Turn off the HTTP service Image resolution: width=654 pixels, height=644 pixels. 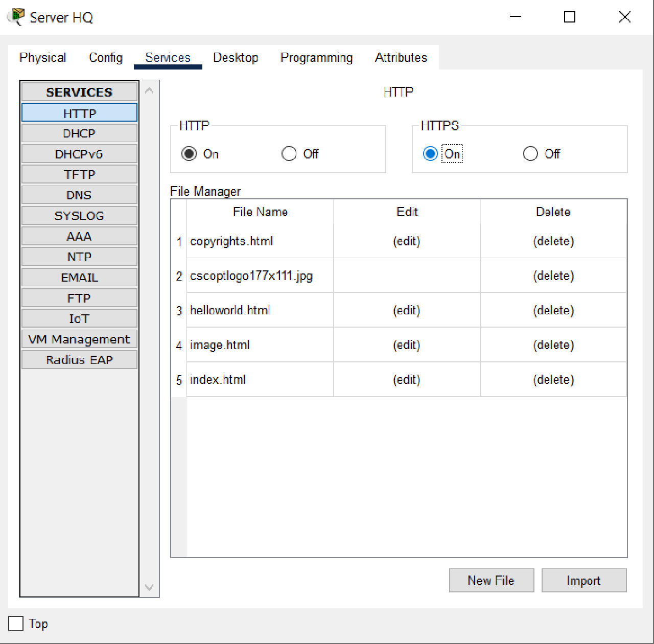coord(289,153)
